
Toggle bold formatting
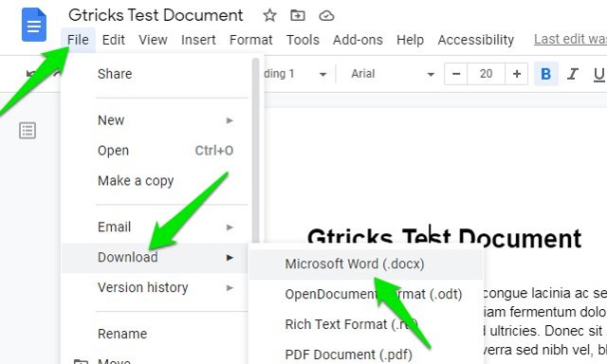coord(546,74)
